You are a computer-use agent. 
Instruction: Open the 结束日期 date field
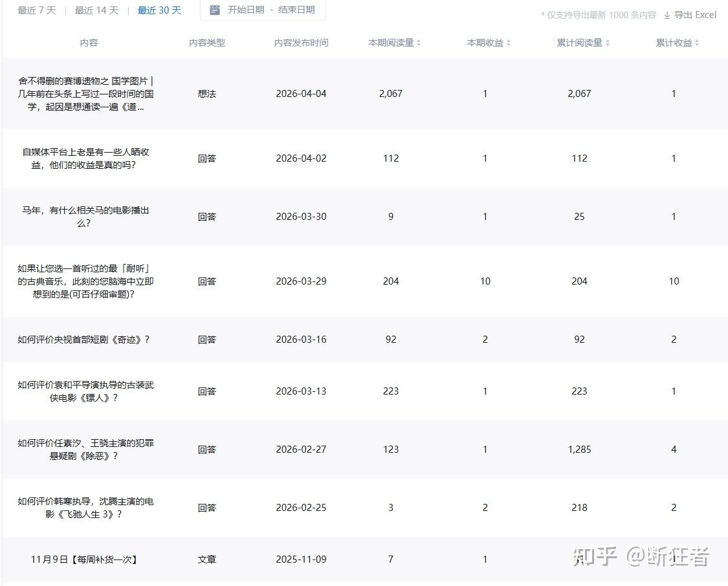pyautogui.click(x=296, y=10)
